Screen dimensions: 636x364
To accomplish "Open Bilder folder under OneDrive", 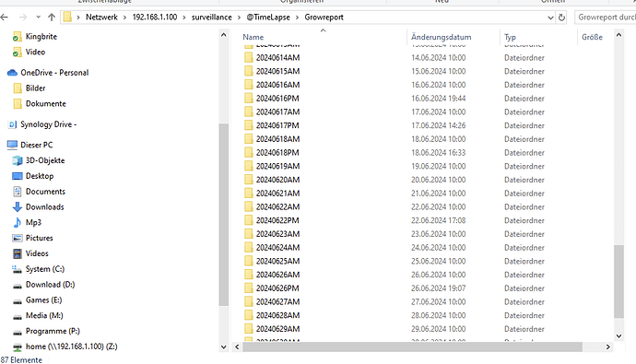I will coord(35,88).
